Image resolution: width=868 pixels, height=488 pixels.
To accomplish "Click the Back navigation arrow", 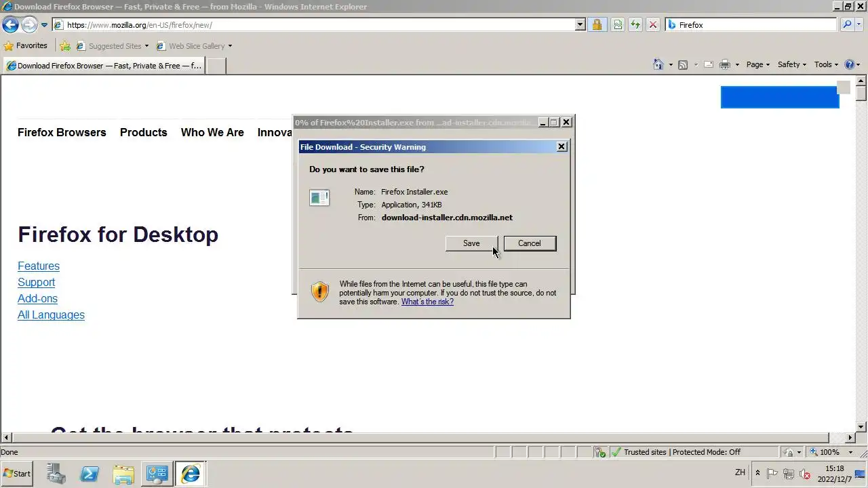I will point(10,25).
